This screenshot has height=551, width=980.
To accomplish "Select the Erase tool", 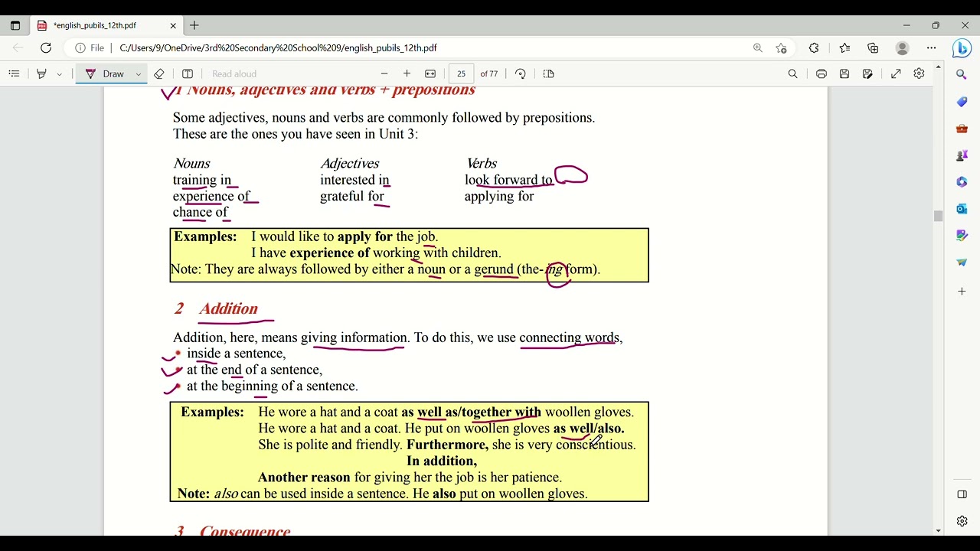I will (159, 73).
